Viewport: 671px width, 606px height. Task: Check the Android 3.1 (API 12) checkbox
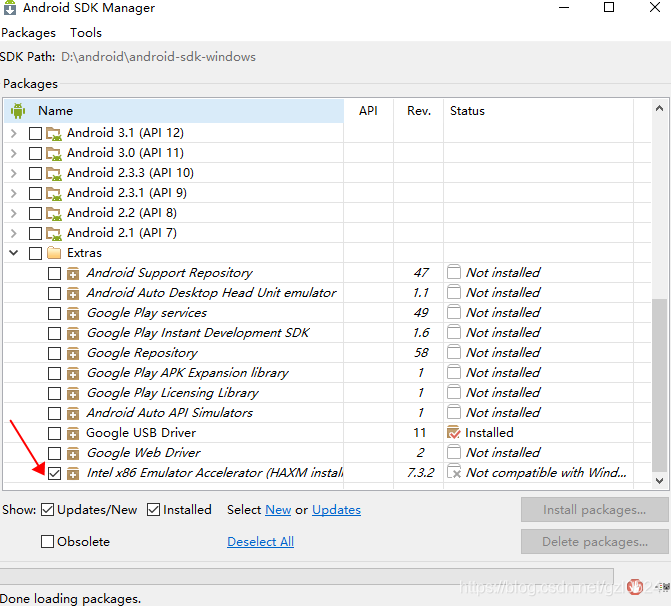[x=35, y=134]
